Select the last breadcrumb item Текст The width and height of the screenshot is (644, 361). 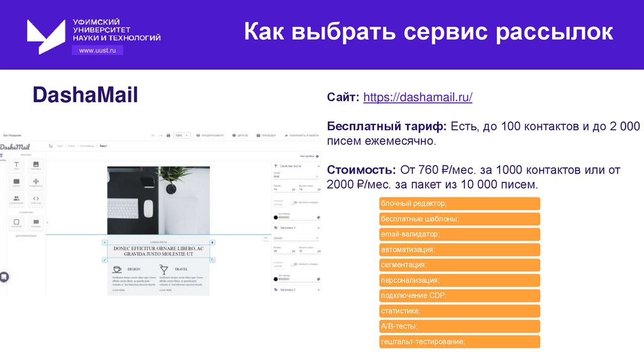(103, 146)
